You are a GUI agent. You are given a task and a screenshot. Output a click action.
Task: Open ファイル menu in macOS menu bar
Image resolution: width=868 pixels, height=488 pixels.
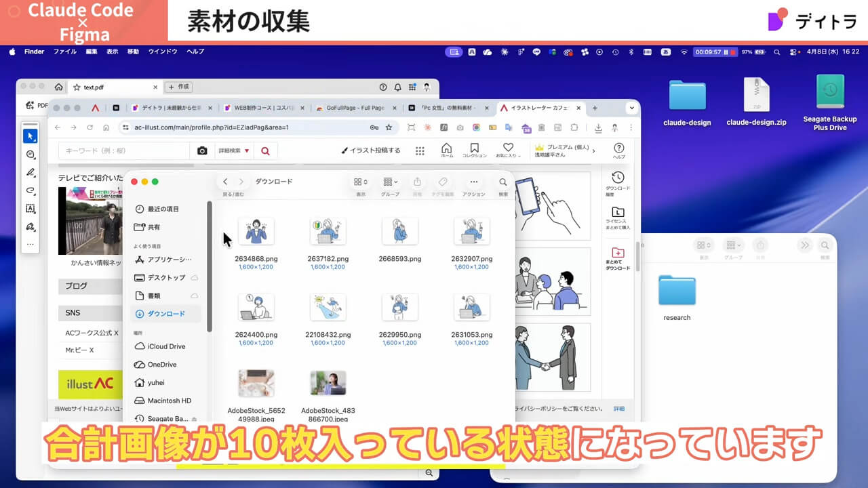(65, 52)
